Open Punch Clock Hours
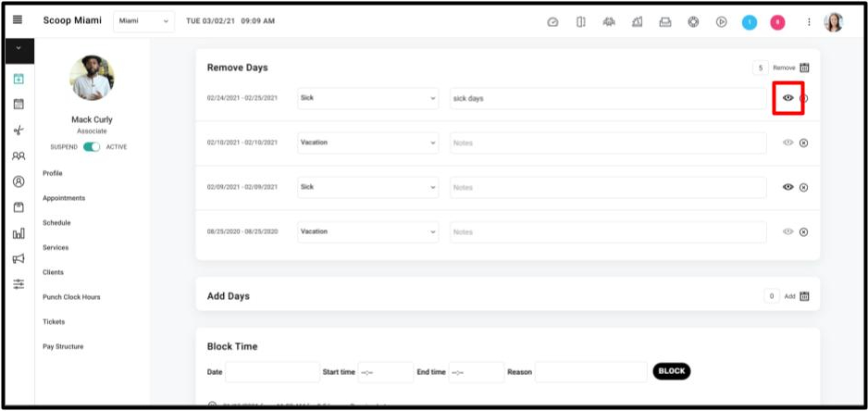This screenshot has width=868, height=411. click(71, 297)
